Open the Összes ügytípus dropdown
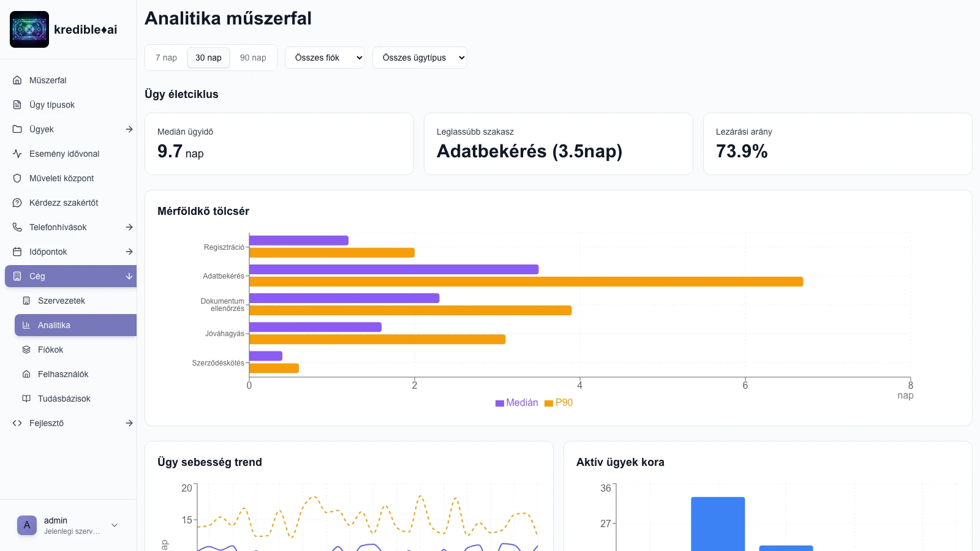 (420, 58)
